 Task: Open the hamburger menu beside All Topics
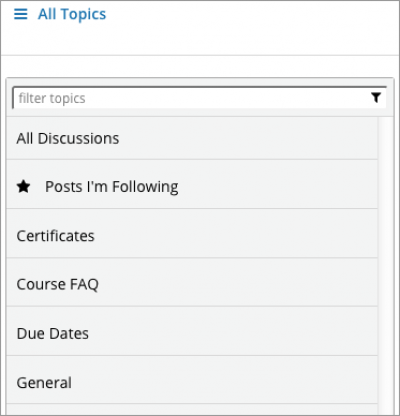click(x=21, y=14)
